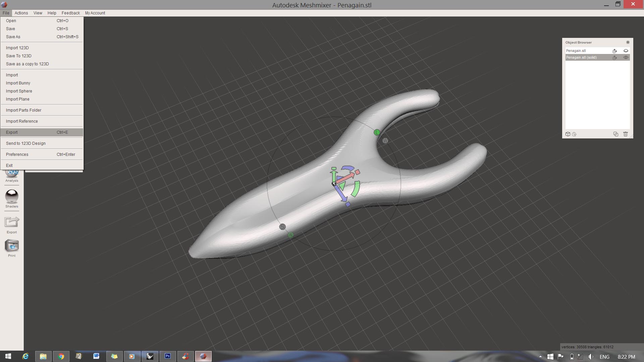Switch to Photoshop in taskbar
The width and height of the screenshot is (644, 362).
167,356
